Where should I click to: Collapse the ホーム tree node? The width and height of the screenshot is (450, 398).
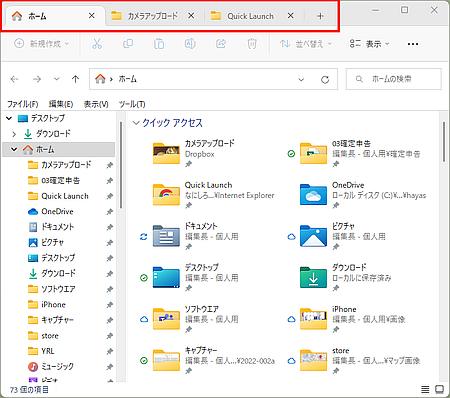[14, 149]
